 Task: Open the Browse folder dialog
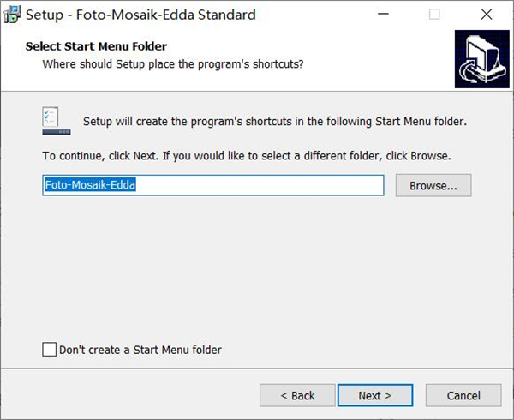pyautogui.click(x=433, y=185)
